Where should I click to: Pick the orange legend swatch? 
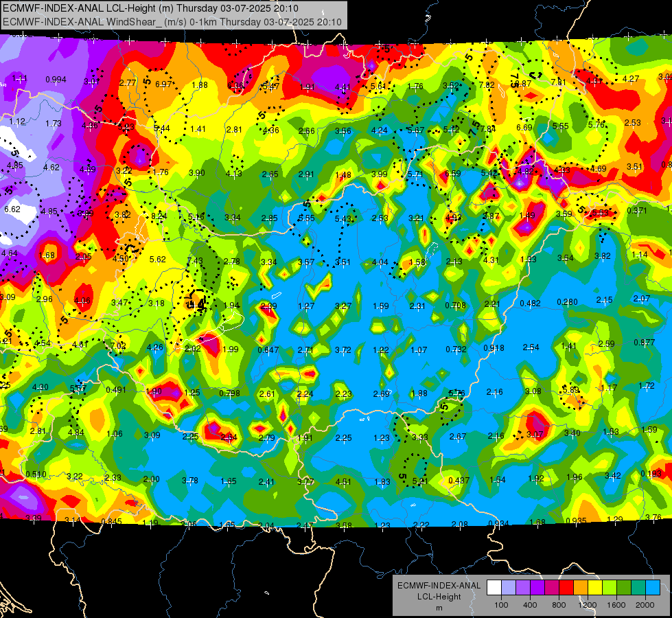pyautogui.click(x=581, y=588)
